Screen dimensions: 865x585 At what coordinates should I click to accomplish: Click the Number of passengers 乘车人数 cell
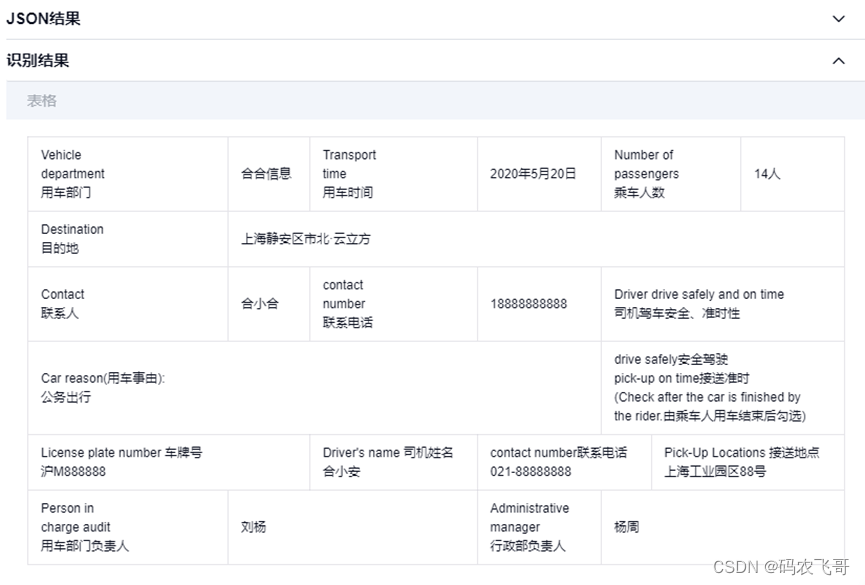tap(671, 174)
